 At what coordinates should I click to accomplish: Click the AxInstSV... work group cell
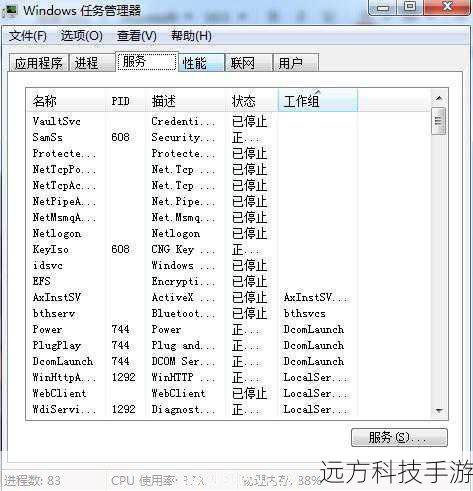click(x=316, y=297)
